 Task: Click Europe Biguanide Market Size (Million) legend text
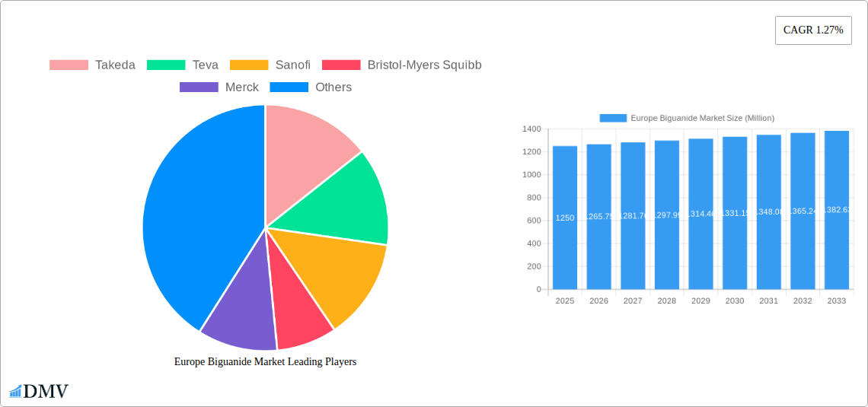(x=703, y=118)
